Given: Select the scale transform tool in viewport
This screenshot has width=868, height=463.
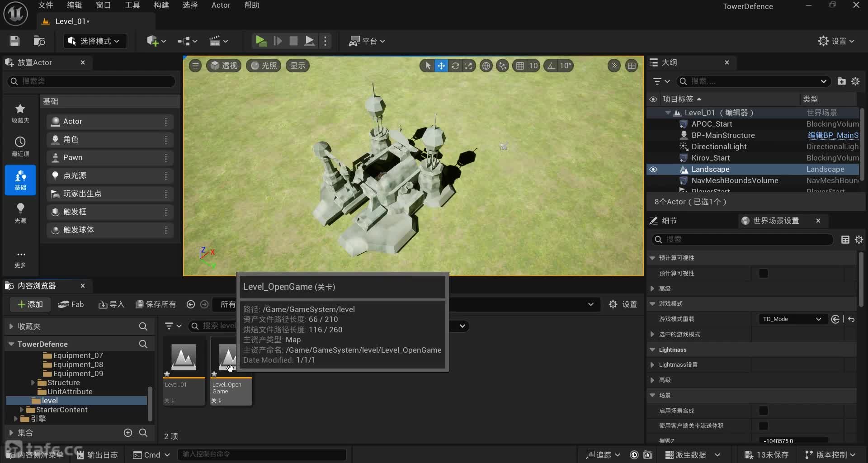Looking at the screenshot, I should [469, 66].
